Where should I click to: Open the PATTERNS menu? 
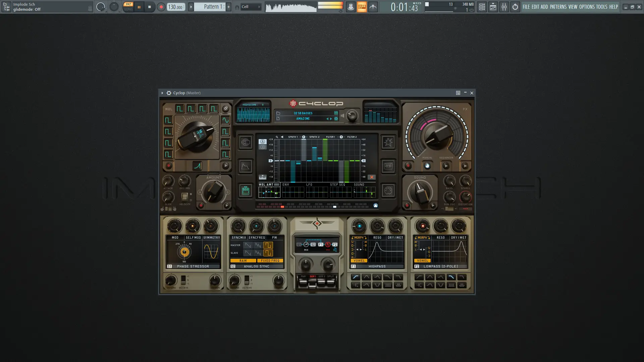[x=558, y=7]
